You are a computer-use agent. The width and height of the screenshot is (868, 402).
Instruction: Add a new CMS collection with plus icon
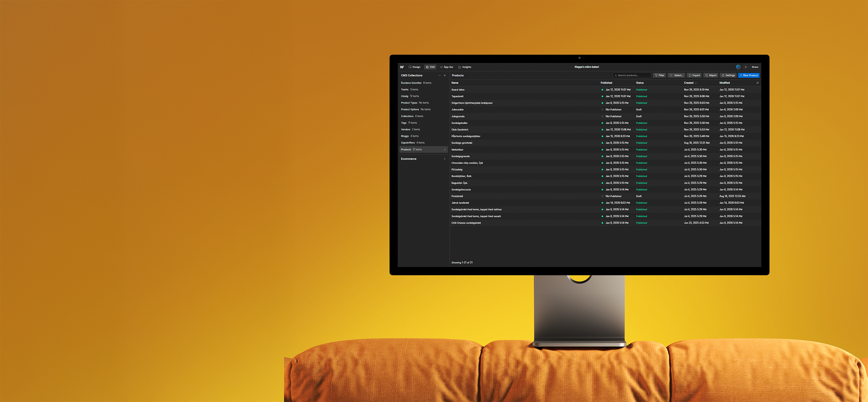click(x=445, y=75)
